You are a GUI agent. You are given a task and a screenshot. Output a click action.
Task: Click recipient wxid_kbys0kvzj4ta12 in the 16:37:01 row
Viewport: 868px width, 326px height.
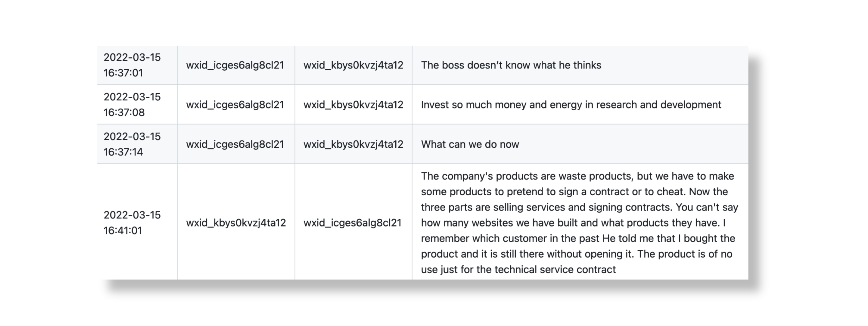pos(353,65)
